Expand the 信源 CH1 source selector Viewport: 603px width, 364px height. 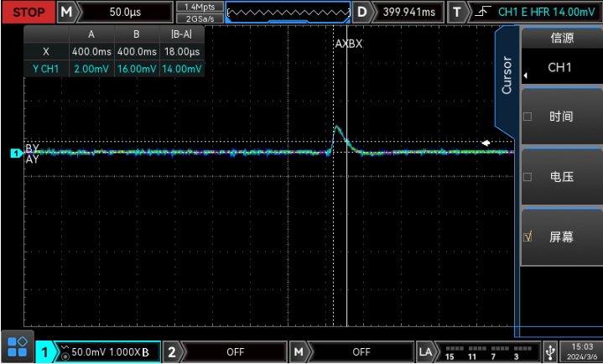click(560, 67)
